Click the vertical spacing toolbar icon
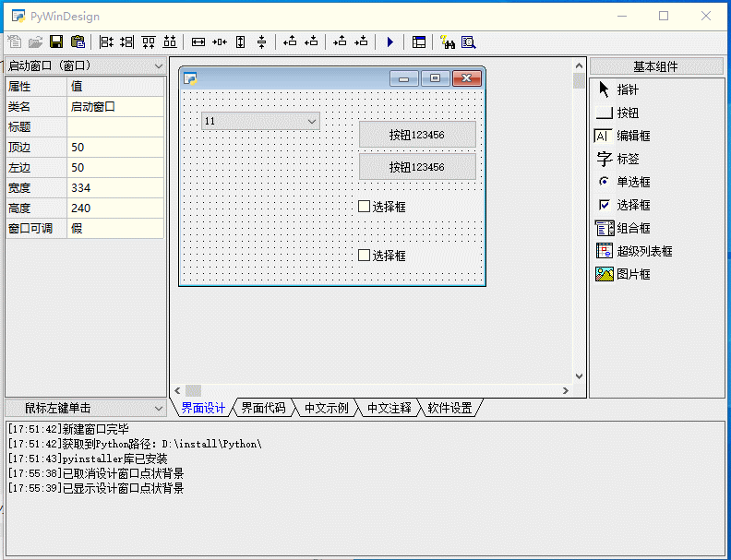731x560 pixels. 261,42
